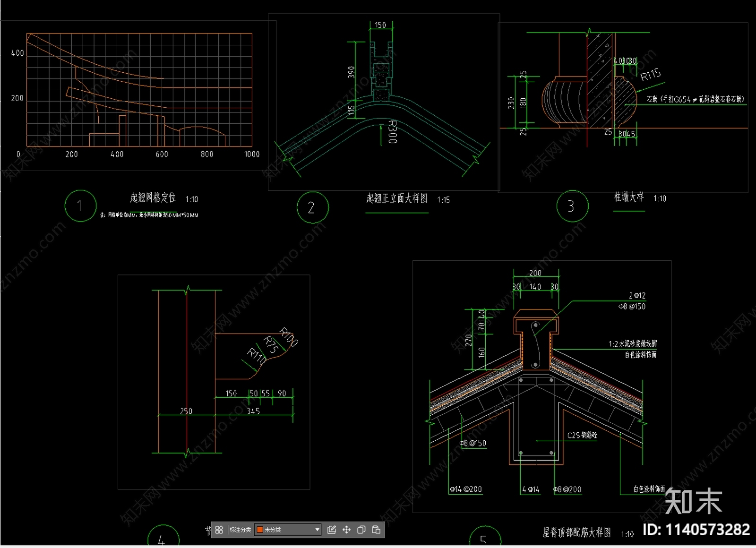Open the 未分类 annotation category dropdown
Viewport: 756px width, 548px height.
288,530
